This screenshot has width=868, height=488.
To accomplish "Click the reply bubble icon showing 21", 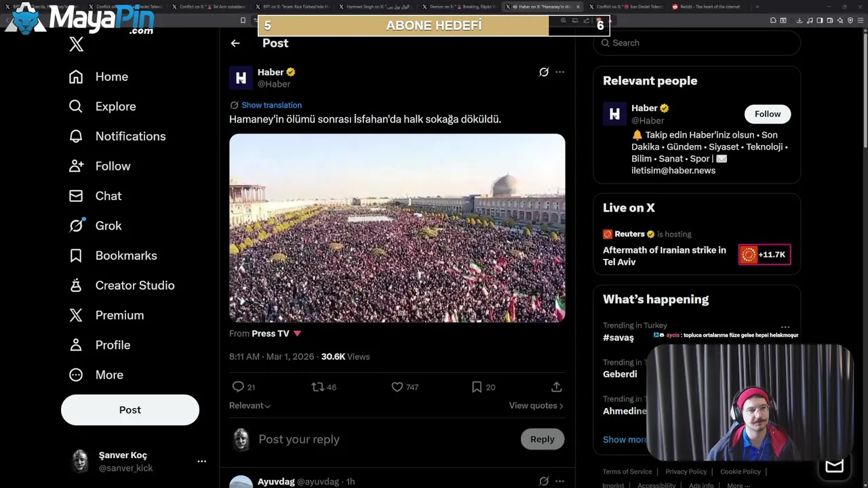I will coord(238,387).
